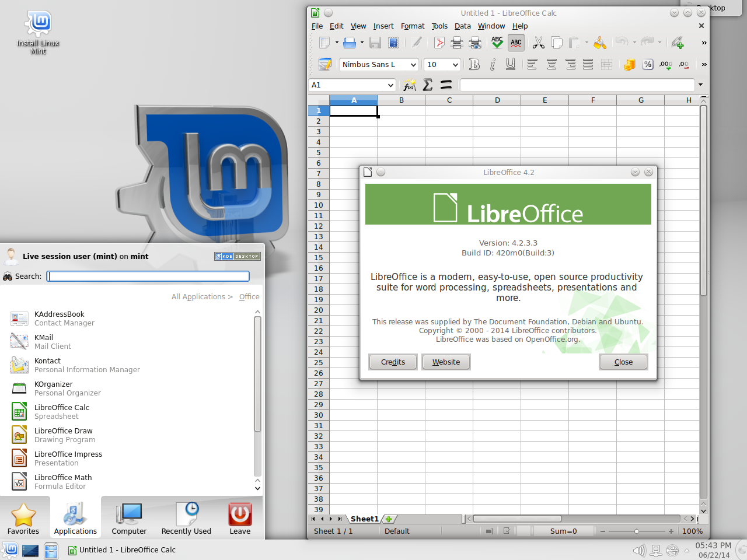Switch to the Favorites tab
Viewport: 747px width, 560px height.
pos(23,519)
